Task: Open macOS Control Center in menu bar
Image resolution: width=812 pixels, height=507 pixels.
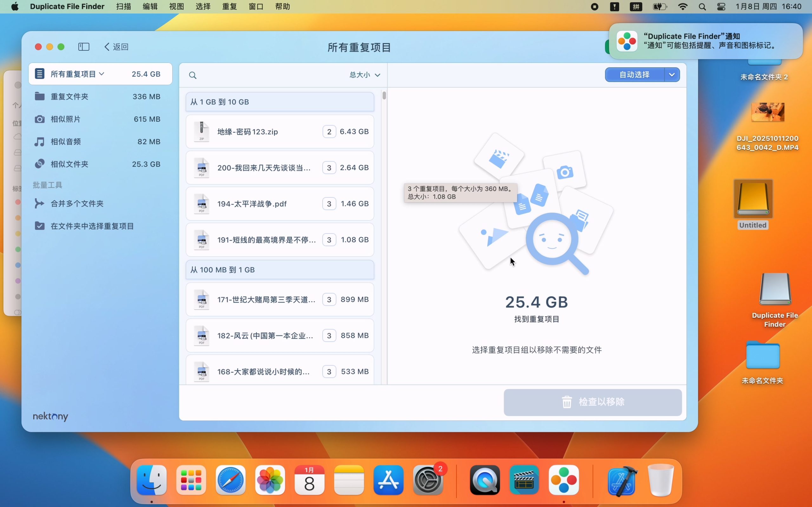Action: [721, 6]
